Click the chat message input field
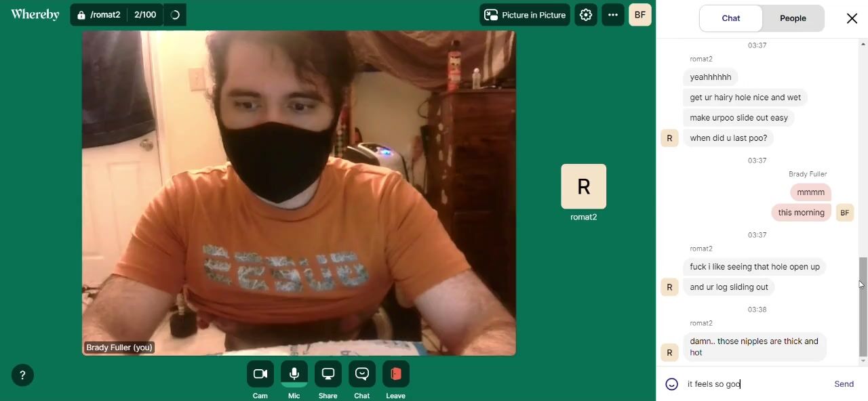 (753, 384)
